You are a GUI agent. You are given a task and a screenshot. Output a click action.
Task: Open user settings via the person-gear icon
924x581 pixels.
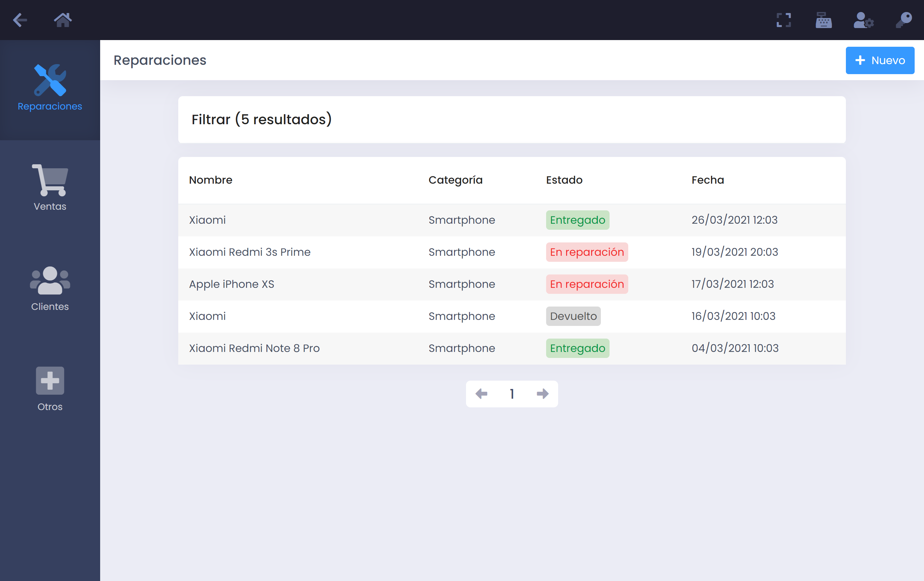863,20
